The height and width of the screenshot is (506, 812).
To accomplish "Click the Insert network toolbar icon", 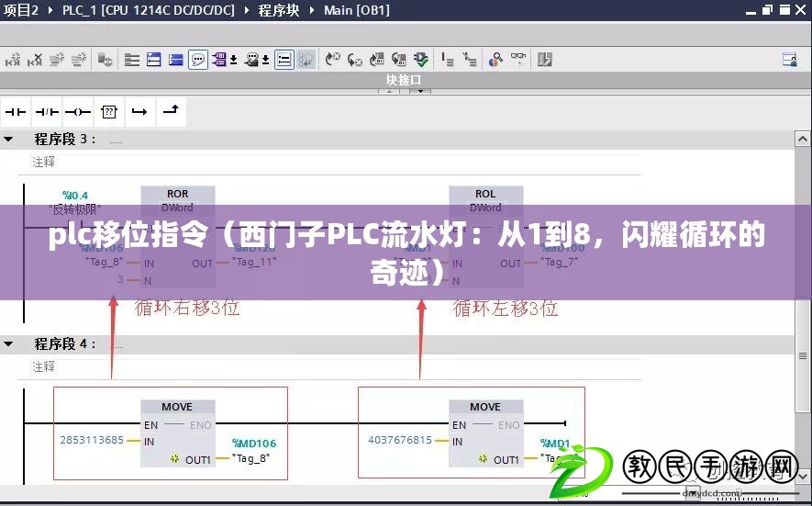I will [x=13, y=60].
